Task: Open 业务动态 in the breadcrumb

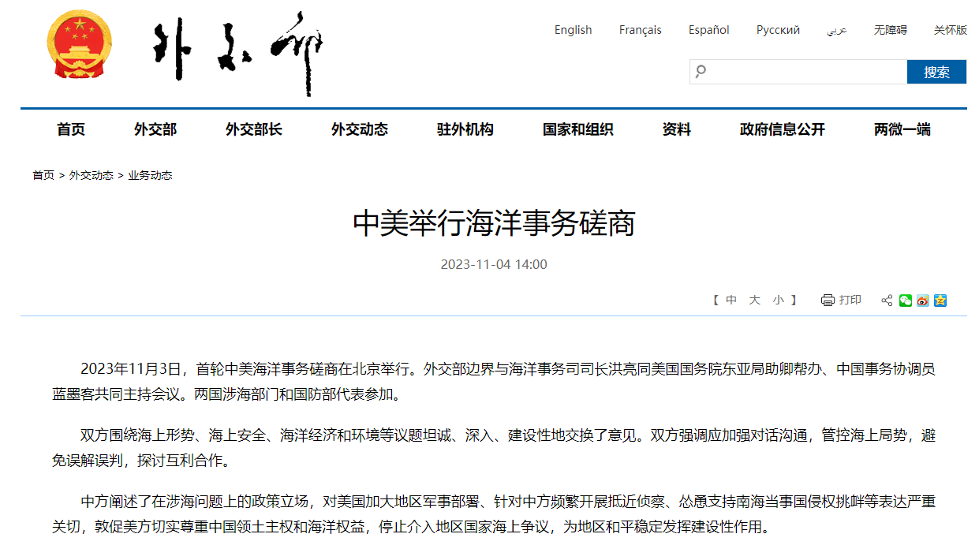Action: click(x=150, y=175)
